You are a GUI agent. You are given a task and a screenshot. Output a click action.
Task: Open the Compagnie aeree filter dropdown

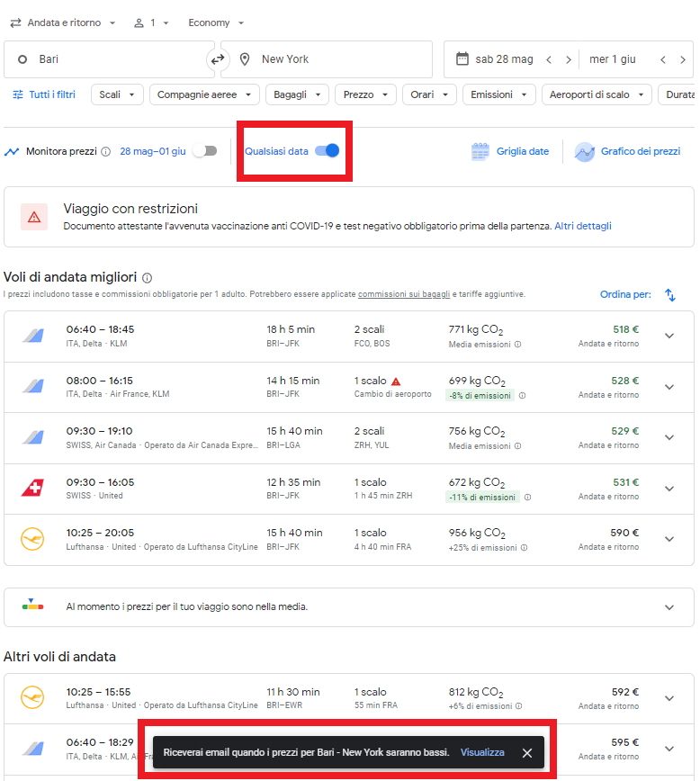coord(204,94)
